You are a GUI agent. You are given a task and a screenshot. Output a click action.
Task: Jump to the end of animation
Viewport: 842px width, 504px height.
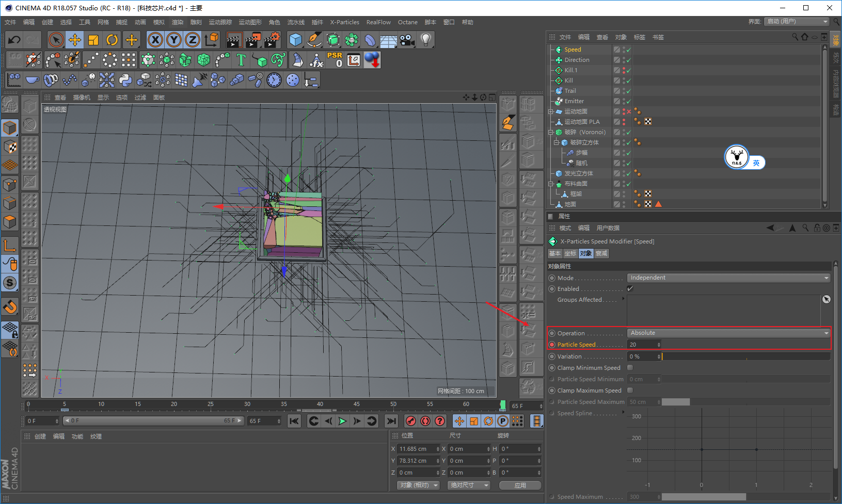391,421
